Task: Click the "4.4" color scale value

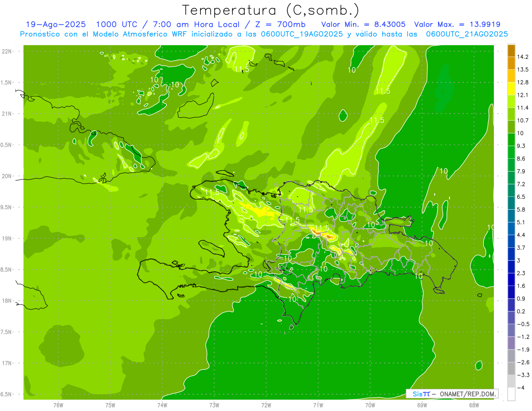Action: (521, 235)
